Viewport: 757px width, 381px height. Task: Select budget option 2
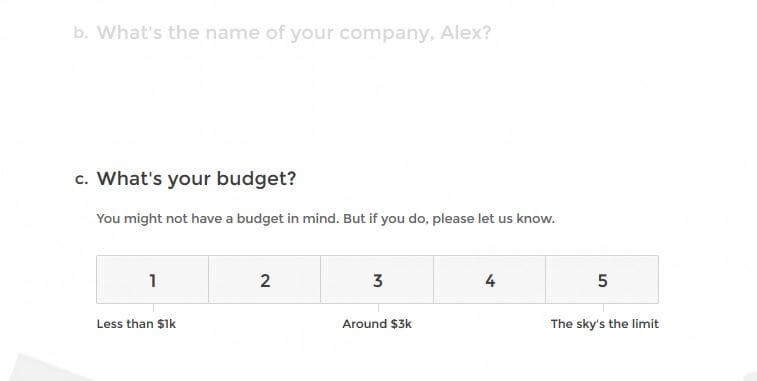(265, 280)
